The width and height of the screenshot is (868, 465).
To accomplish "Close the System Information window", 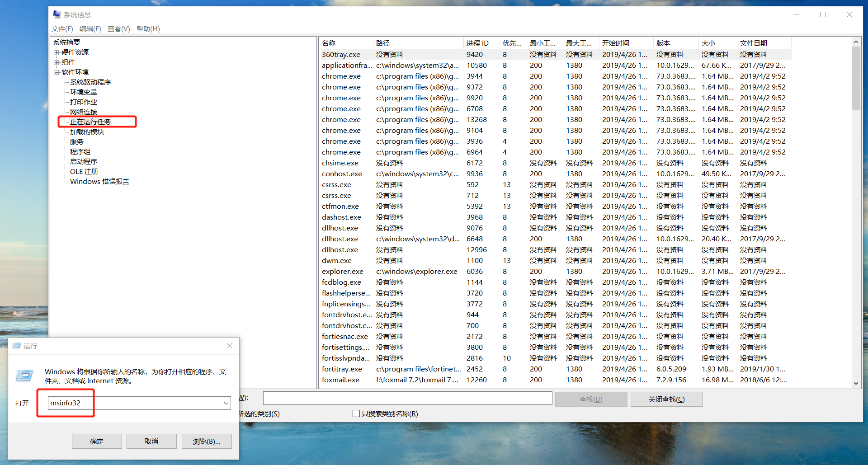I will [x=849, y=14].
